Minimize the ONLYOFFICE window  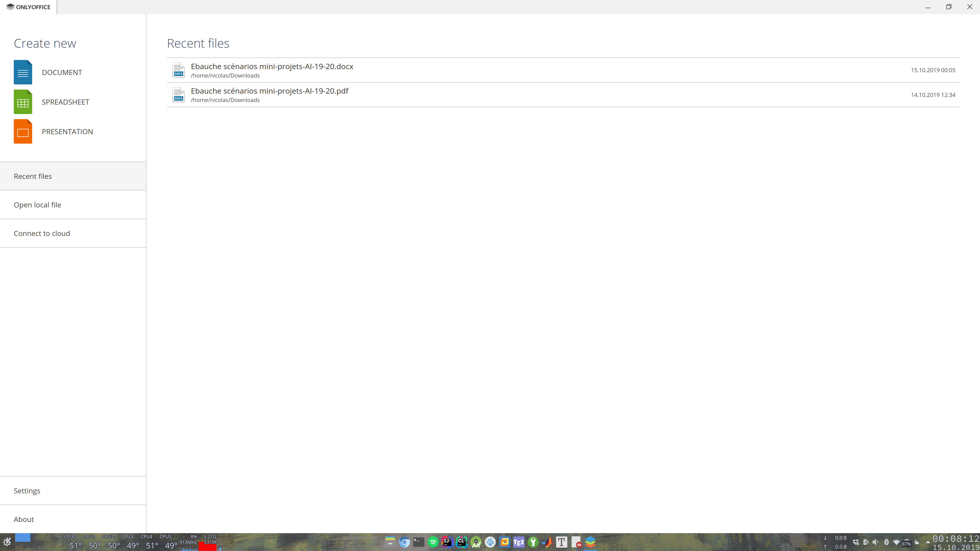coord(928,7)
